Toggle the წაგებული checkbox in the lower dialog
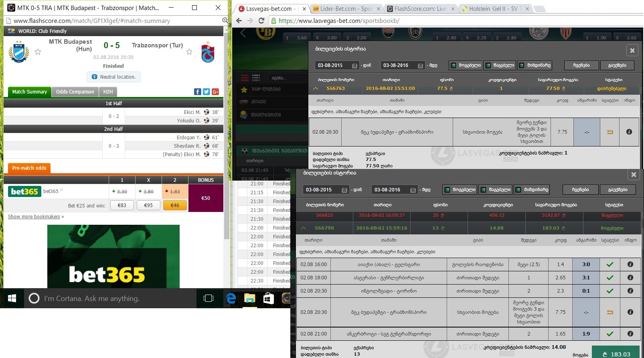This screenshot has width=644, height=358. pyautogui.click(x=484, y=190)
